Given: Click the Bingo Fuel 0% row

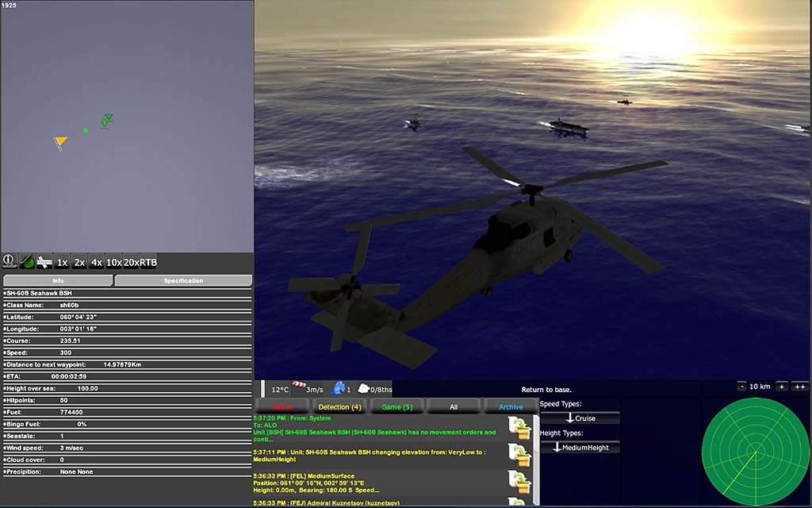Looking at the screenshot, I should point(127,424).
